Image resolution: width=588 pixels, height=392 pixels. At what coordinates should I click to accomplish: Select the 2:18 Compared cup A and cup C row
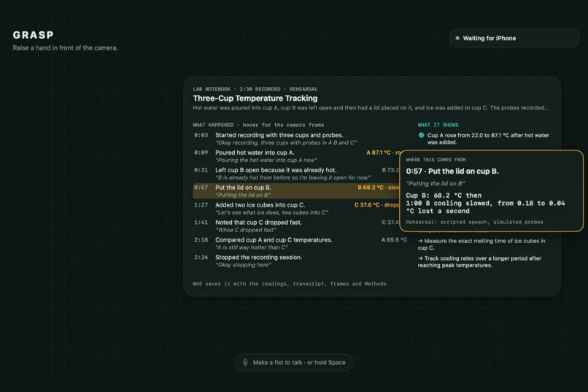click(x=300, y=244)
